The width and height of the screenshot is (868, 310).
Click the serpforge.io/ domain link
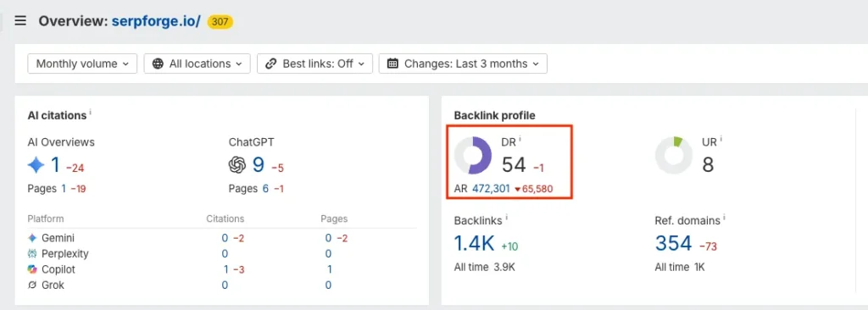(156, 21)
